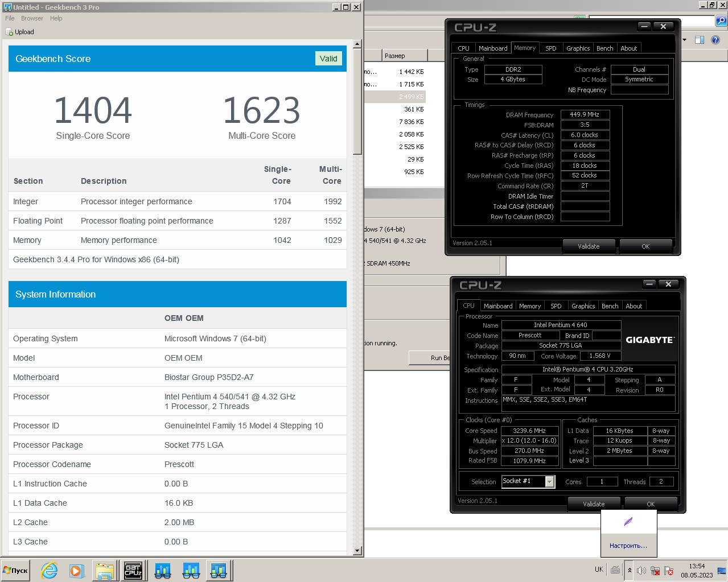Click the Geekbench scrollbar down arrow
The height and width of the screenshot is (582, 728).
click(x=357, y=551)
